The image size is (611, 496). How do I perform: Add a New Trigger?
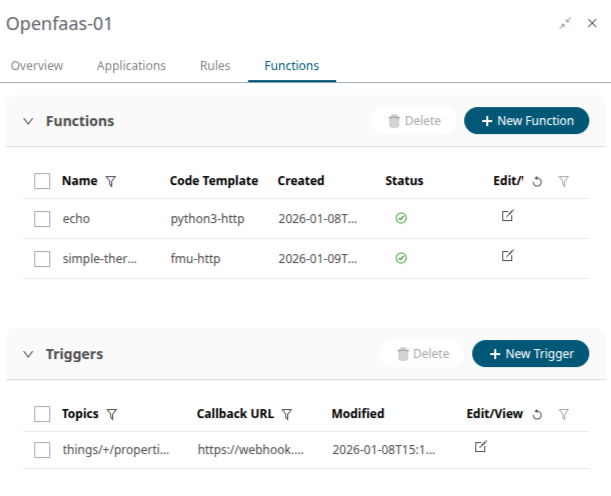(530, 354)
